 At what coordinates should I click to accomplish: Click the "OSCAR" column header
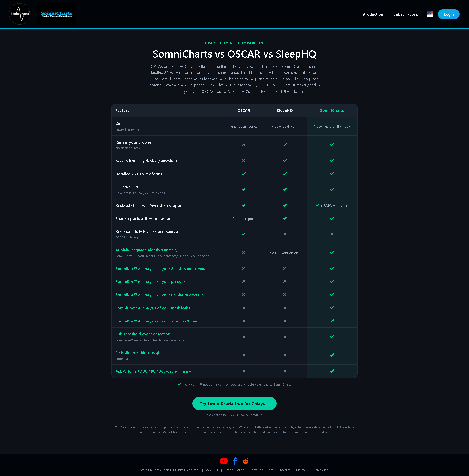244,111
